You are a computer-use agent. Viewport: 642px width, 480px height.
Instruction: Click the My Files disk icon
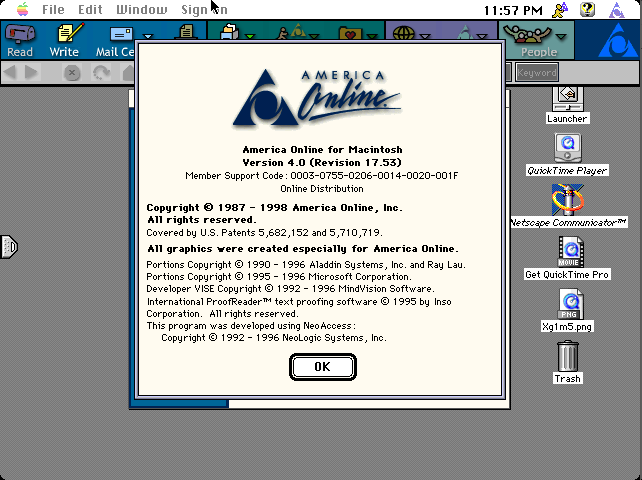pos(229,32)
